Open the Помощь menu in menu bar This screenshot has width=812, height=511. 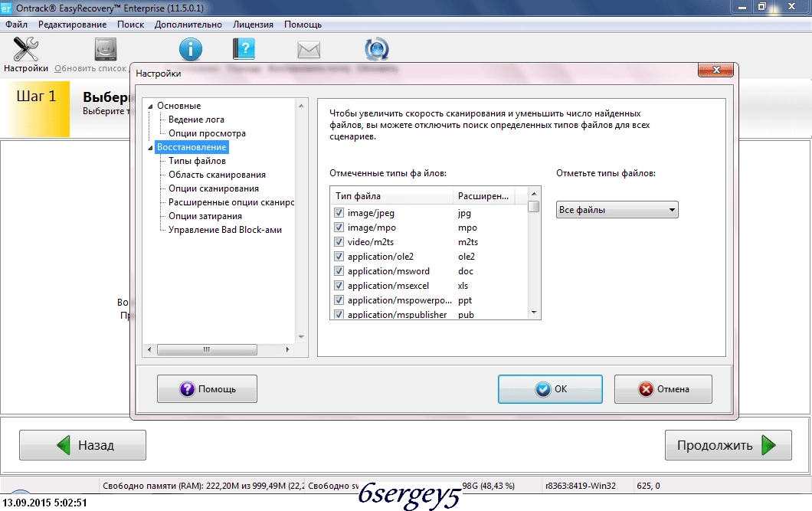tap(303, 25)
